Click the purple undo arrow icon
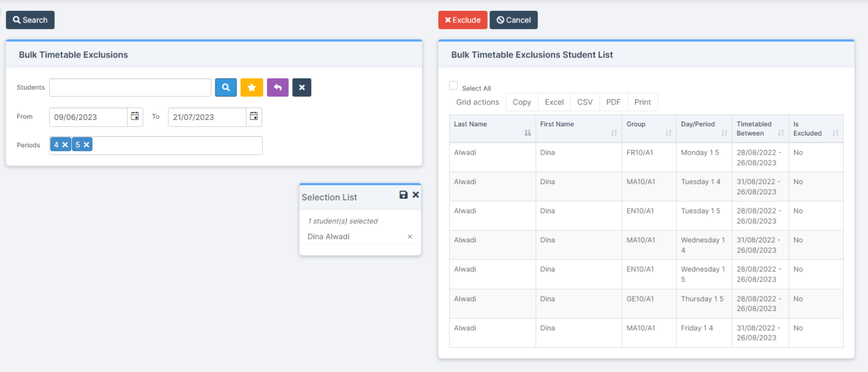The width and height of the screenshot is (868, 372). [277, 87]
